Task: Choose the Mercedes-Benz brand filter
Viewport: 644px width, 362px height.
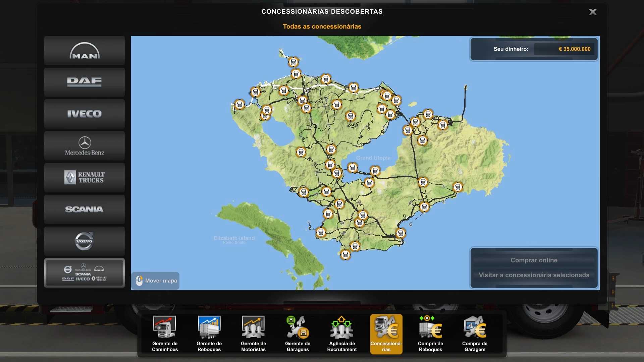Action: 85,146
